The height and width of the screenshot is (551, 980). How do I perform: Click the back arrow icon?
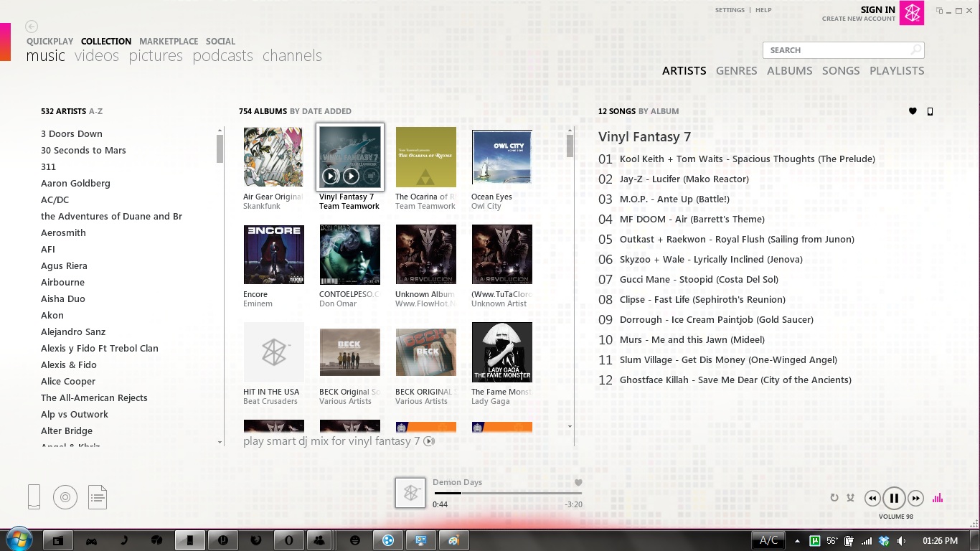pos(31,27)
